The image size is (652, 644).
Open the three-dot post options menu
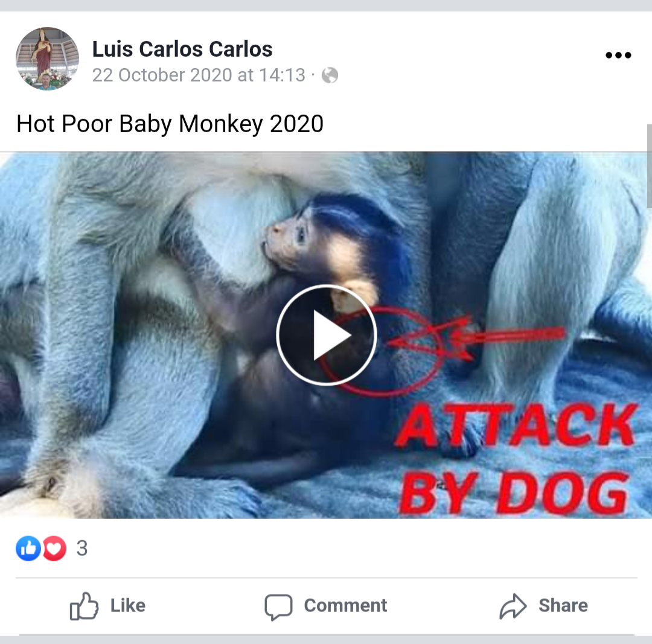[618, 55]
